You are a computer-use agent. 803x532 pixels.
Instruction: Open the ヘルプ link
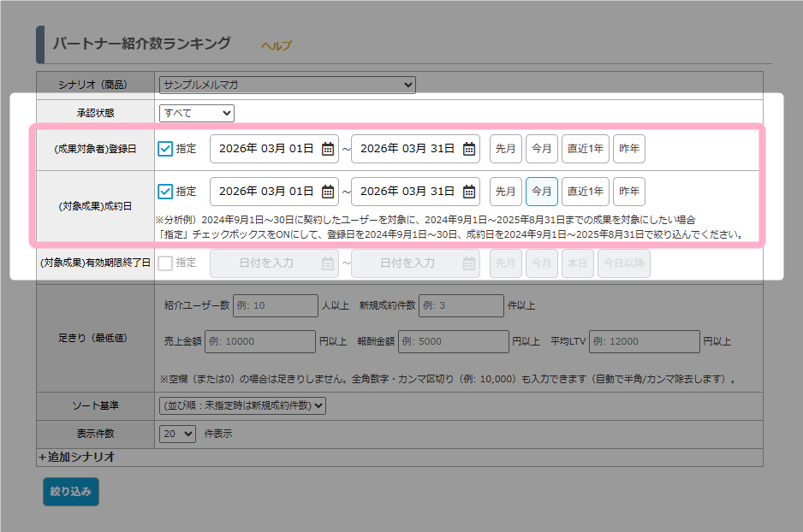(276, 46)
